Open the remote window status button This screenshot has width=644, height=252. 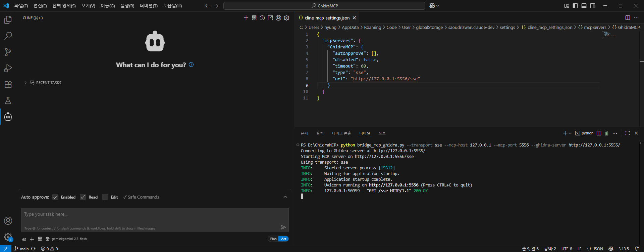point(6,249)
